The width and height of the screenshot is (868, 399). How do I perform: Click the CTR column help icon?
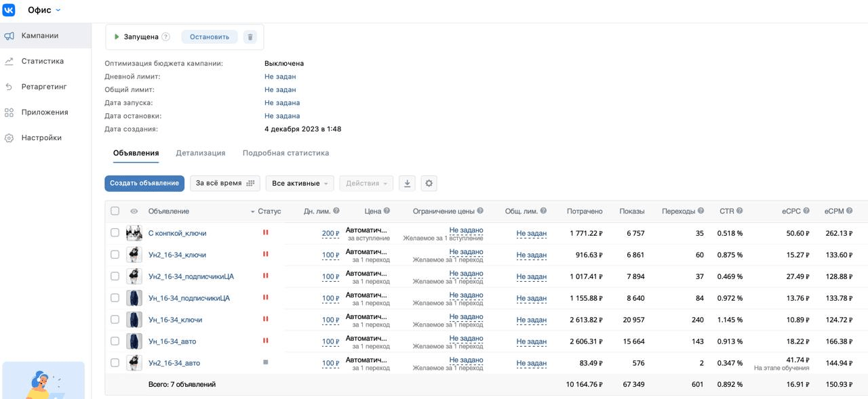point(740,211)
